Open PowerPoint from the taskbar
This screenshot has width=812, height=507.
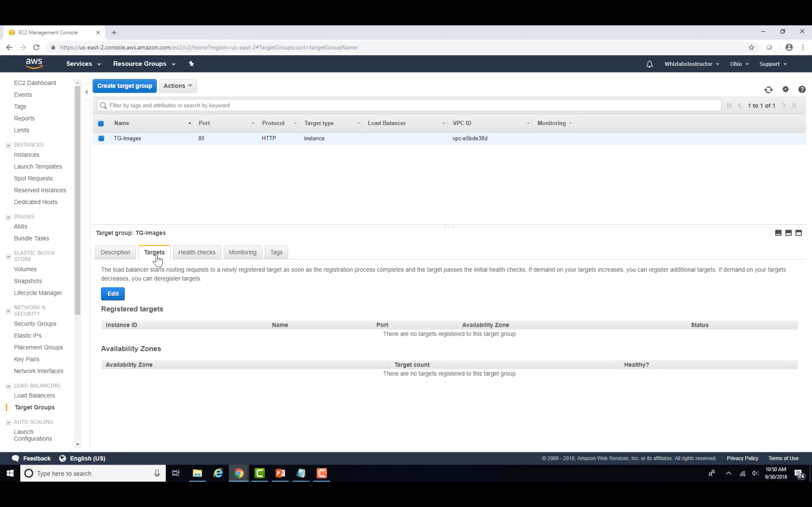point(280,473)
